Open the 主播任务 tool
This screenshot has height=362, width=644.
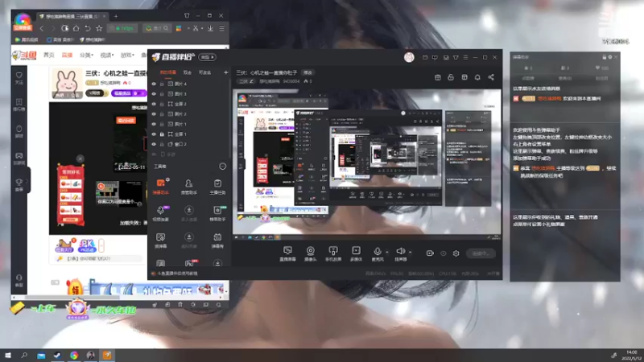[x=217, y=187]
